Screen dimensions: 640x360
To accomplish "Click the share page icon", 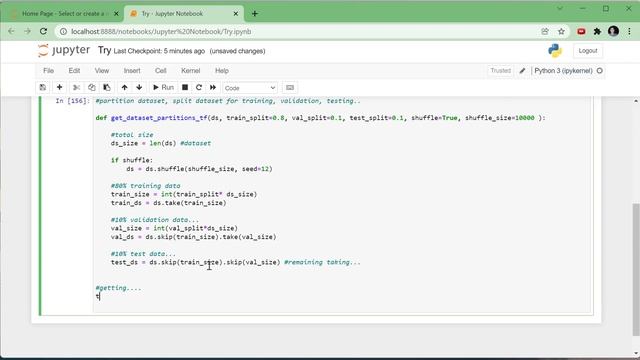I will pyautogui.click(x=545, y=31).
